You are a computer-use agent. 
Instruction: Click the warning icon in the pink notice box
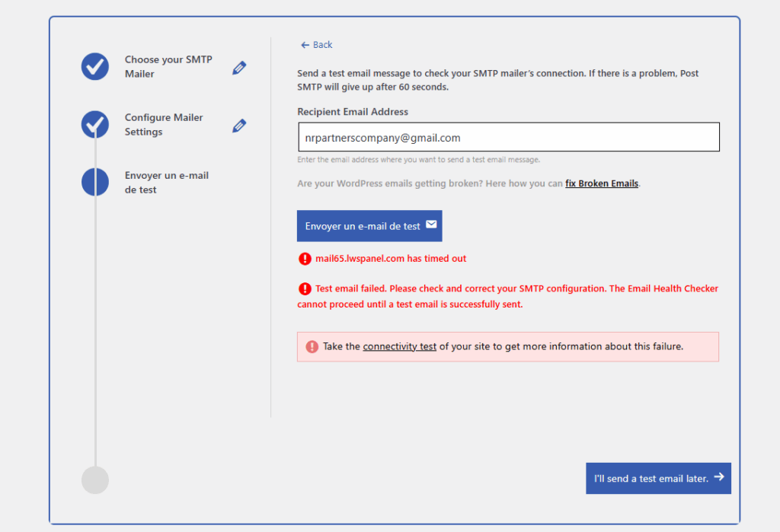312,346
